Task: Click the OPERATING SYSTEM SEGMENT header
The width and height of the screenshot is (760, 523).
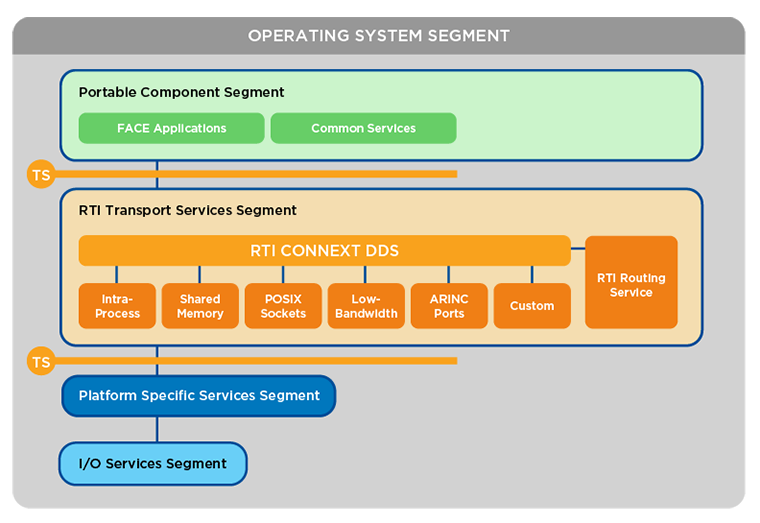Action: pos(379,36)
